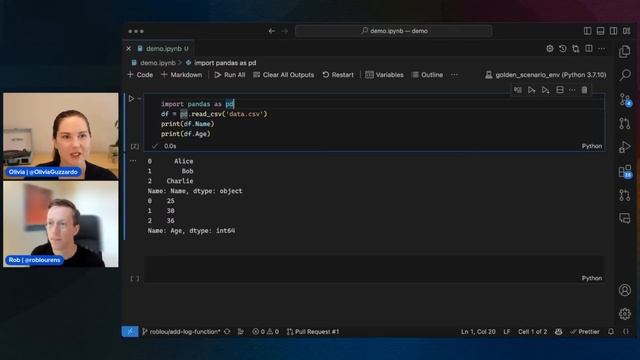The width and height of the screenshot is (640, 360).
Task: Add a new Markdown cell
Action: (181, 75)
